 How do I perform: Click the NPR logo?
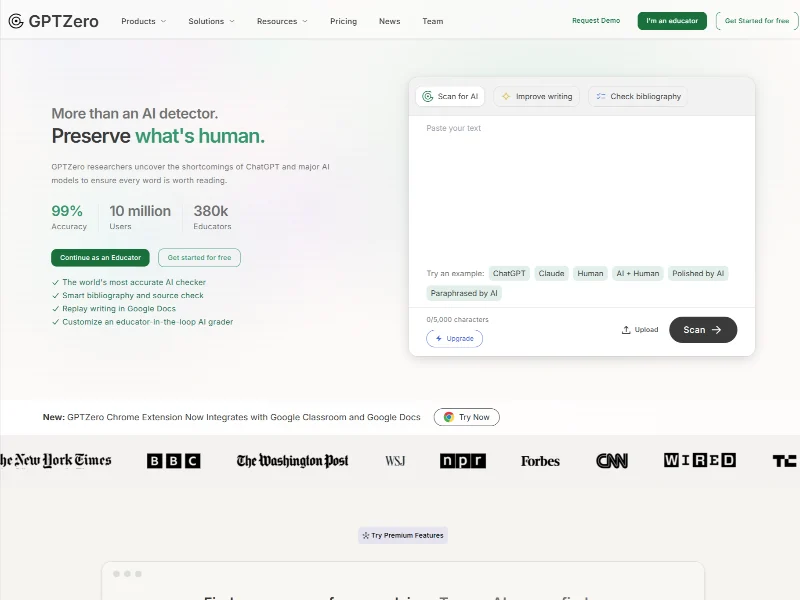(x=463, y=461)
